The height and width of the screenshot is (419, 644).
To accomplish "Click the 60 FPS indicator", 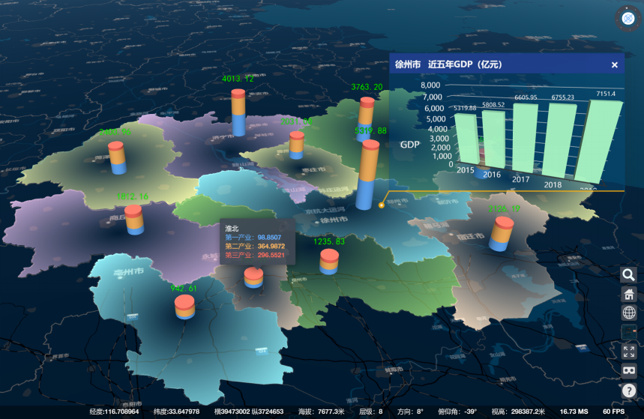I will pos(614,412).
